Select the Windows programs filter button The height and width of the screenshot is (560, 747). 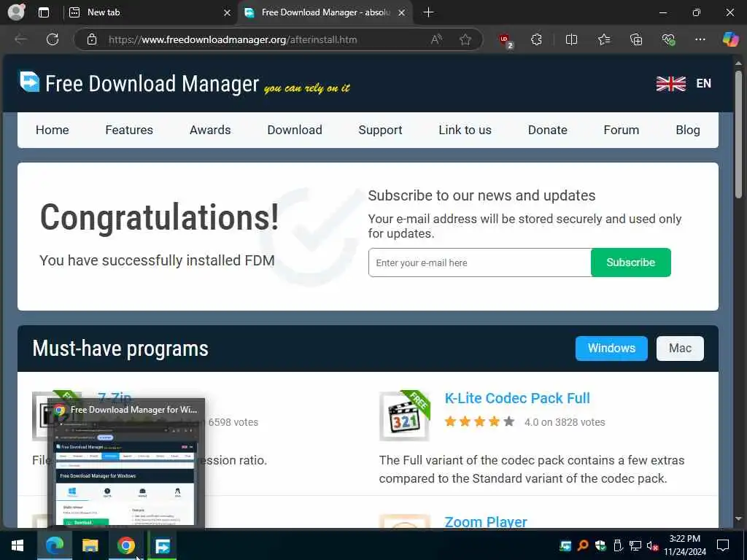tap(611, 348)
